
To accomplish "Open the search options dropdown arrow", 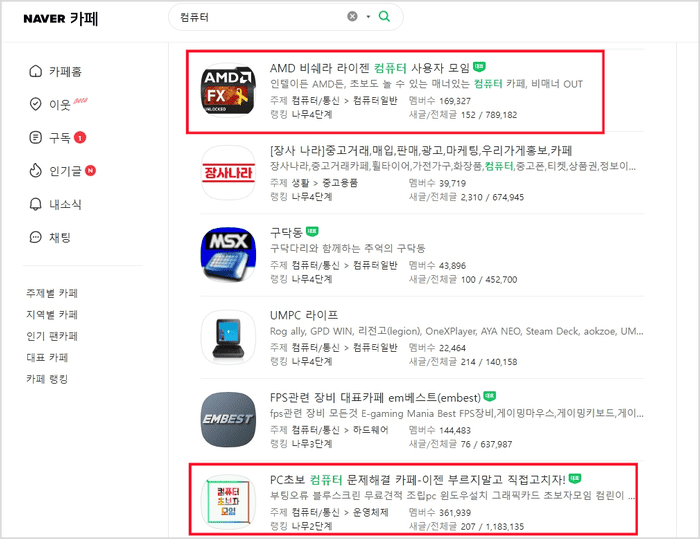I will 368,17.
